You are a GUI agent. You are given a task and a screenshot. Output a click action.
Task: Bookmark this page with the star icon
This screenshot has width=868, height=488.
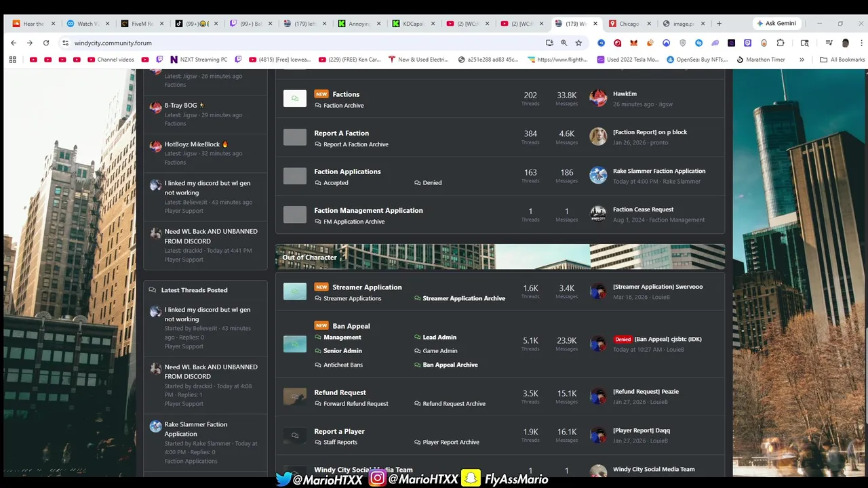point(578,43)
